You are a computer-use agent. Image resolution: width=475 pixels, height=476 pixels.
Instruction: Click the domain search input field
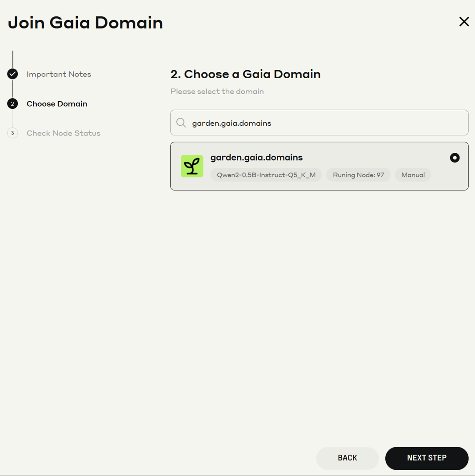pos(319,123)
